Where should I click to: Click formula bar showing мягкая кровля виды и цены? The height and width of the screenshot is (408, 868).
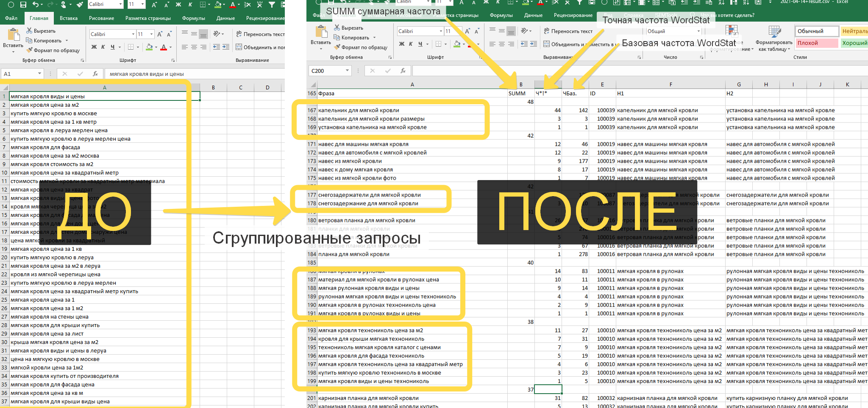pyautogui.click(x=195, y=74)
